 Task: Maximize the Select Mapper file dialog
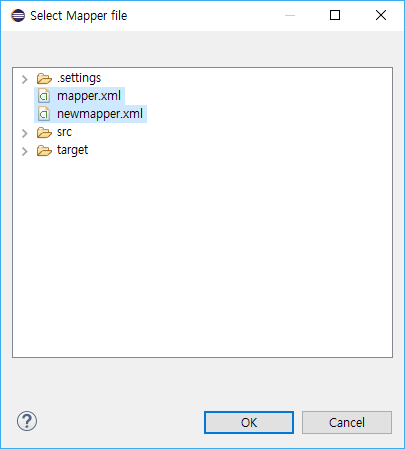(335, 15)
